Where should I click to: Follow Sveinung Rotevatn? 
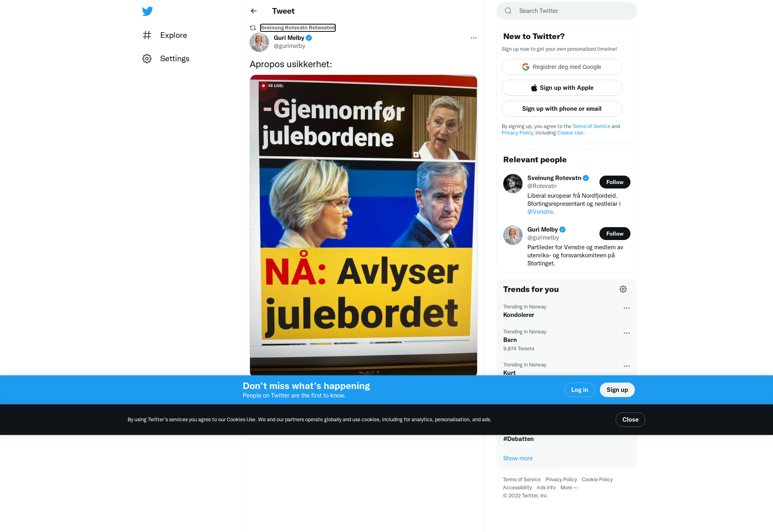(615, 182)
